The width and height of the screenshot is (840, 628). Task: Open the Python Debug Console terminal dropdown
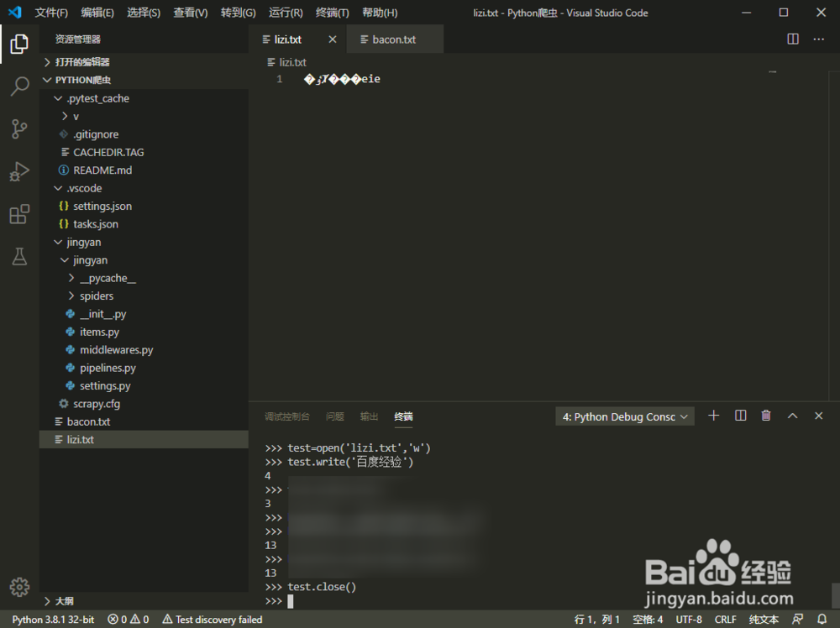tap(624, 416)
